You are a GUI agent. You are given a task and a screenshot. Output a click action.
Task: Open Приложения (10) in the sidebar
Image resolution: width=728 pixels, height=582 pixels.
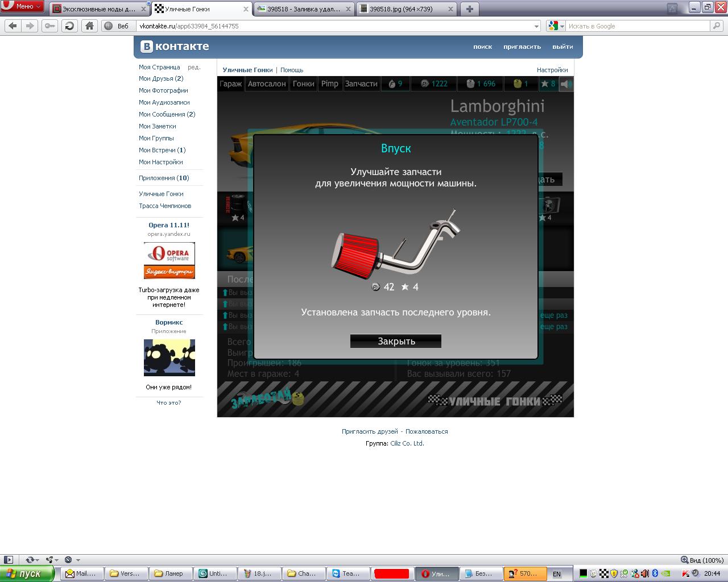[x=164, y=178]
